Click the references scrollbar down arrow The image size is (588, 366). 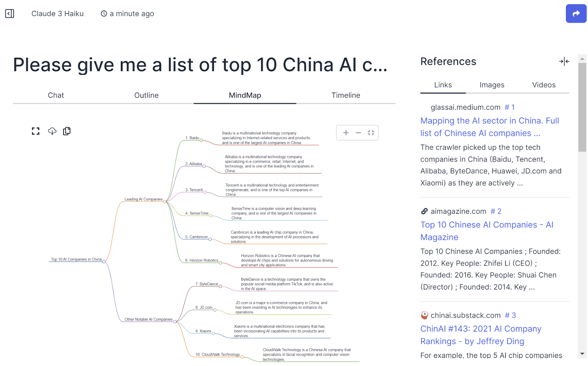pyautogui.click(x=582, y=354)
